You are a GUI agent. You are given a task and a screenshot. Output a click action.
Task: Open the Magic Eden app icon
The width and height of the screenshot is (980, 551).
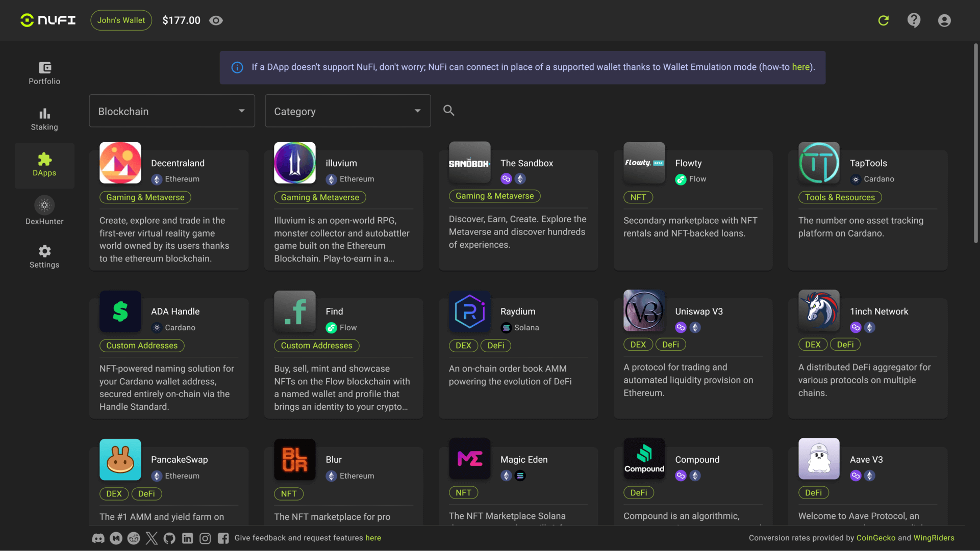(470, 459)
